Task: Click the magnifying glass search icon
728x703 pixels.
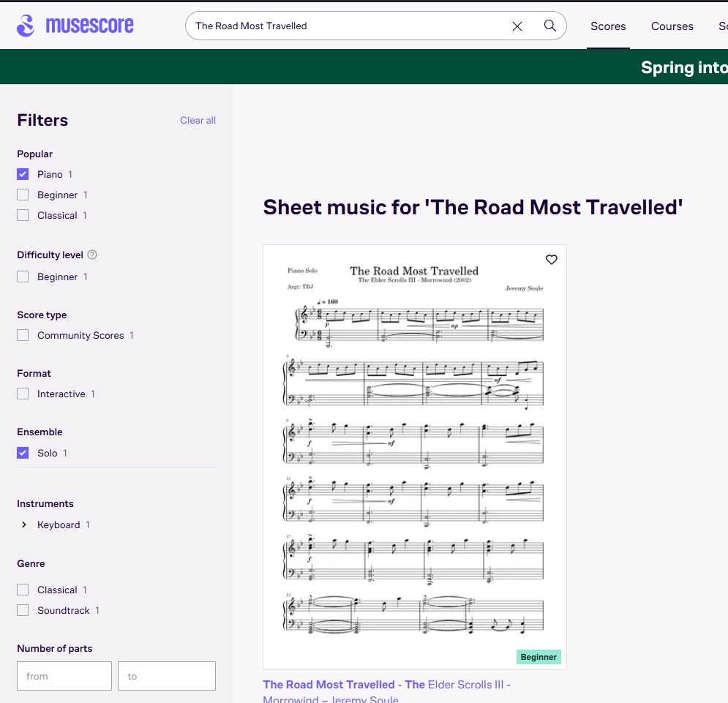Action: coord(549,26)
